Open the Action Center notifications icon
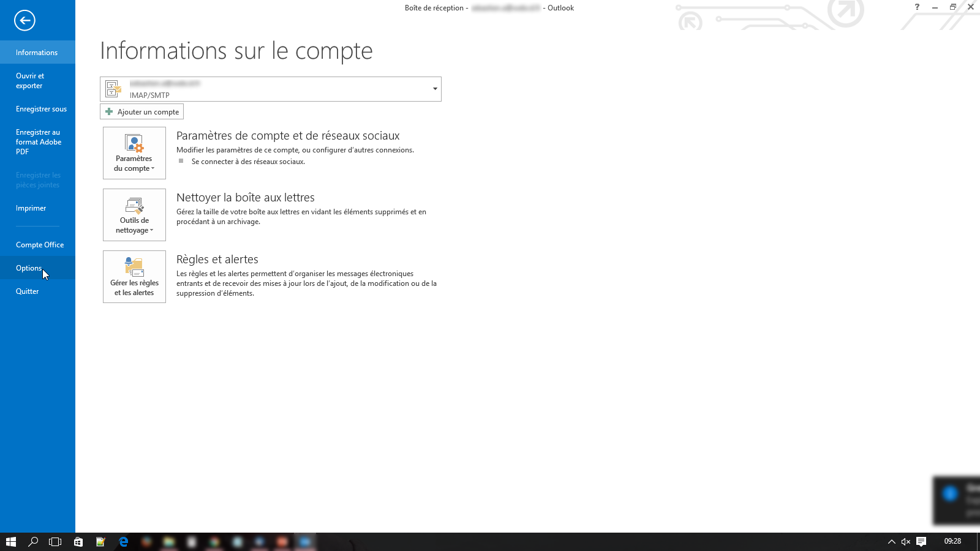 (921, 542)
